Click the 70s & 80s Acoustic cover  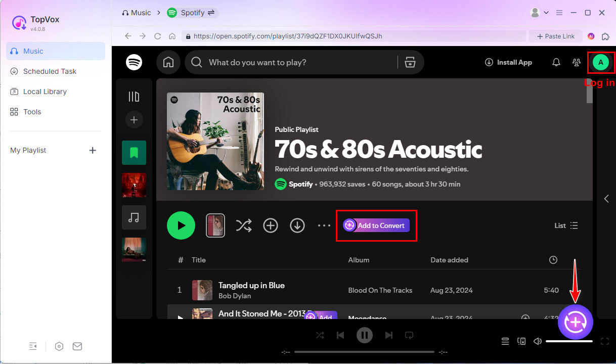[x=215, y=141]
